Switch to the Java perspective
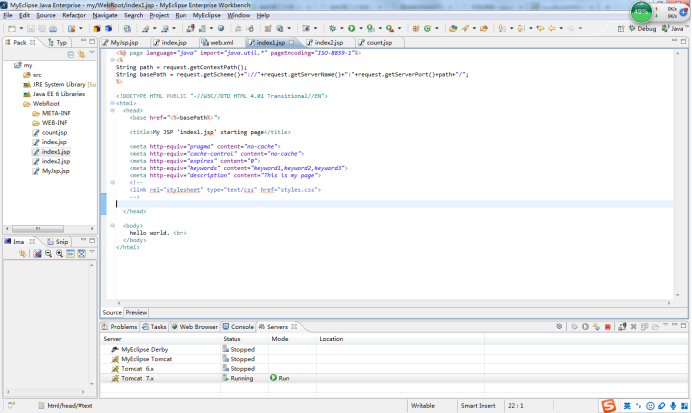Image resolution: width=692 pixels, height=413 pixels. coord(673,29)
